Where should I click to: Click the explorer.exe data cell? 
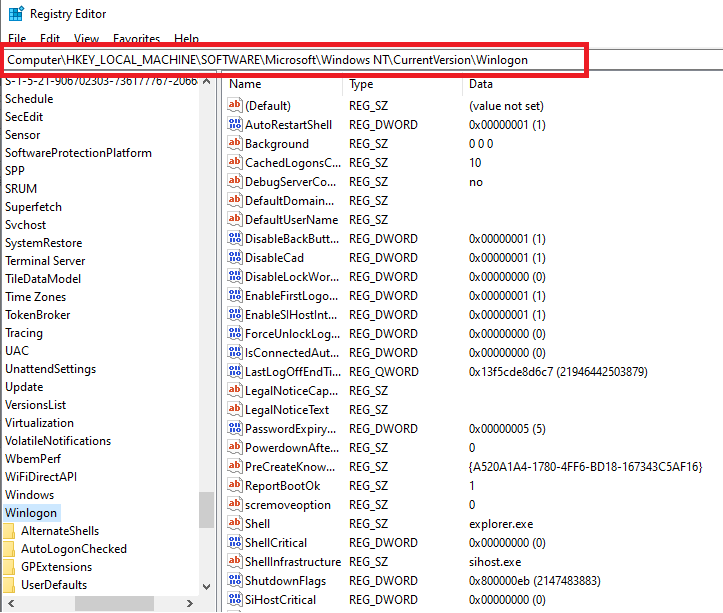click(501, 524)
